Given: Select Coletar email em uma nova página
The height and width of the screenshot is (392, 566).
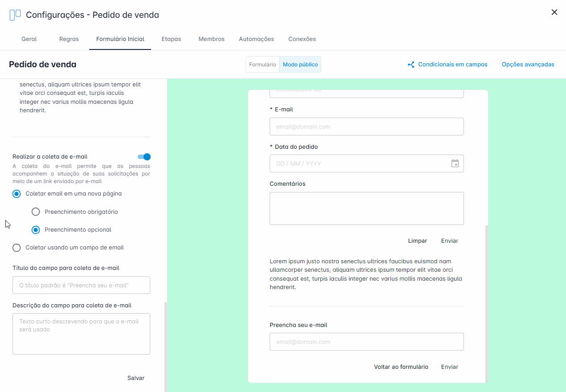Looking at the screenshot, I should coord(16,194).
